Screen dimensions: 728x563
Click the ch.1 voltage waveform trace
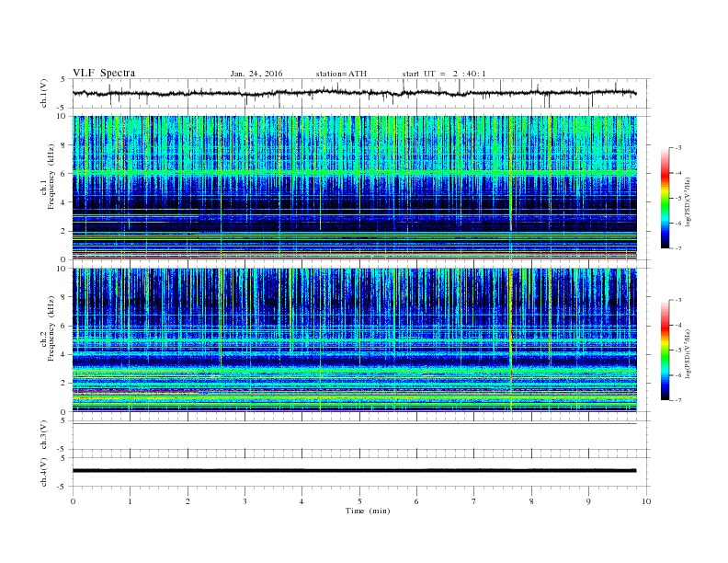[x=355, y=93]
